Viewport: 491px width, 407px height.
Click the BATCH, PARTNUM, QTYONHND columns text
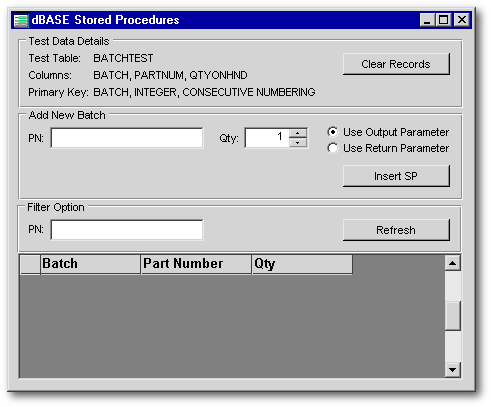click(170, 75)
